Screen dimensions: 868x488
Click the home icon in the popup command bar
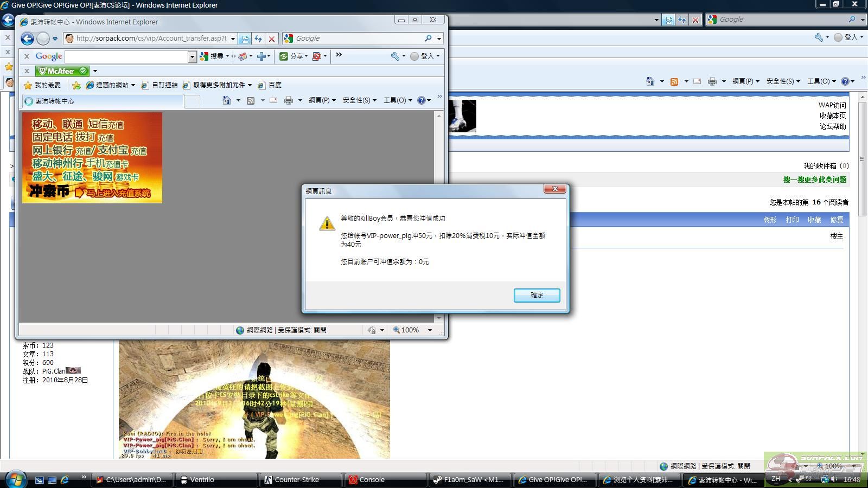pos(227,100)
